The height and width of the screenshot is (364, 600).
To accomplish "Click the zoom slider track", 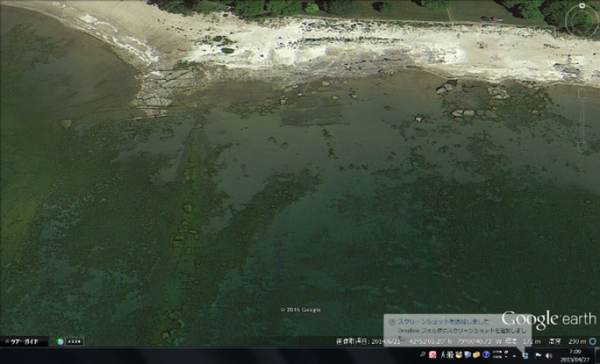I will 582,120.
